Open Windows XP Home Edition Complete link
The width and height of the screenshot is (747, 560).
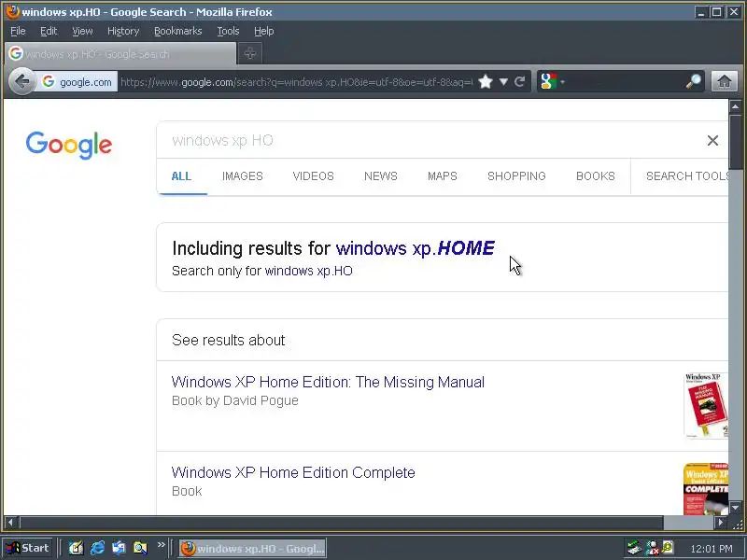pyautogui.click(x=293, y=472)
